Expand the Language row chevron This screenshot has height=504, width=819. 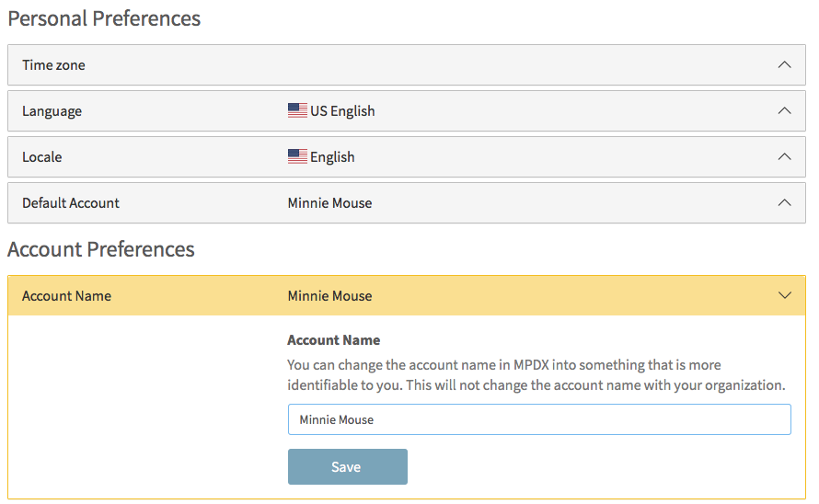(x=784, y=110)
